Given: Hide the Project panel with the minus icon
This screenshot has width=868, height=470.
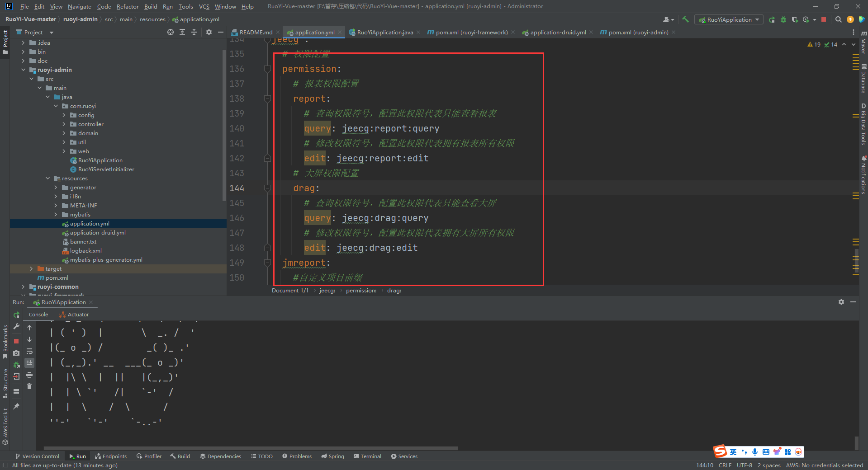Looking at the screenshot, I should (x=221, y=32).
